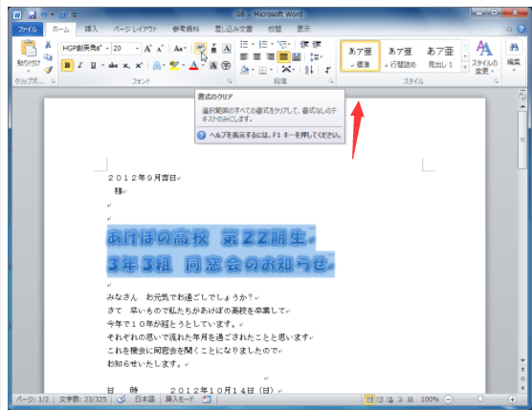Image resolution: width=532 pixels, height=410 pixels.
Task: Toggle strikethrough formatting
Action: 113,65
